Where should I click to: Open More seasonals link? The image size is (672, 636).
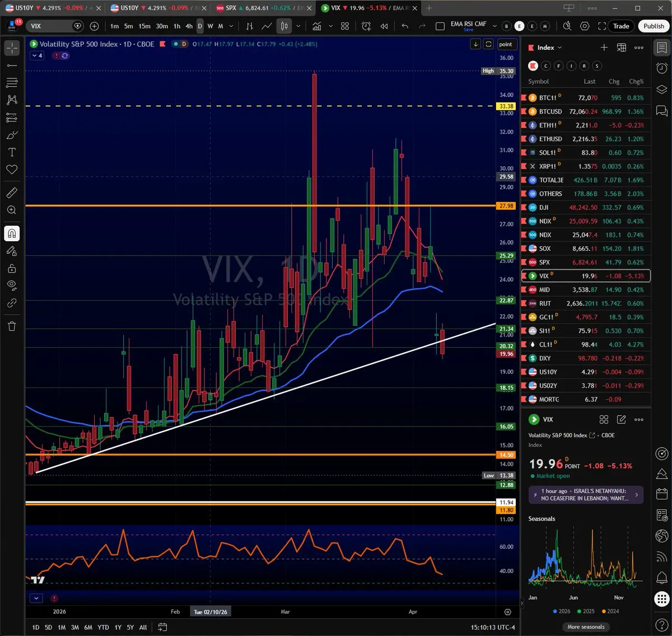(x=586, y=626)
